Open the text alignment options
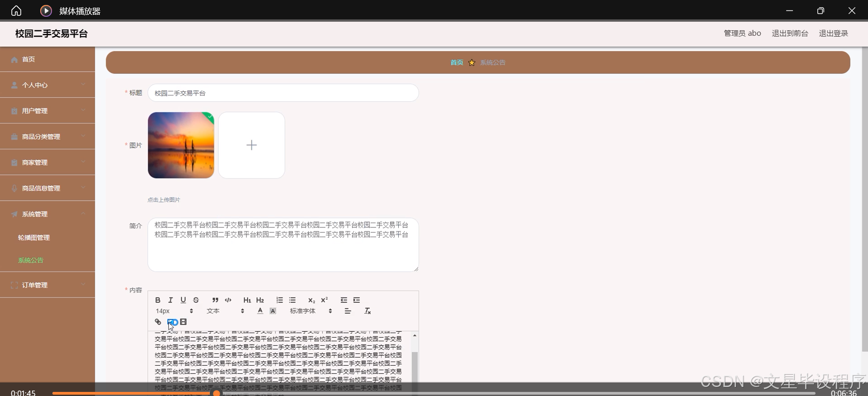The width and height of the screenshot is (868, 396). pos(348,311)
